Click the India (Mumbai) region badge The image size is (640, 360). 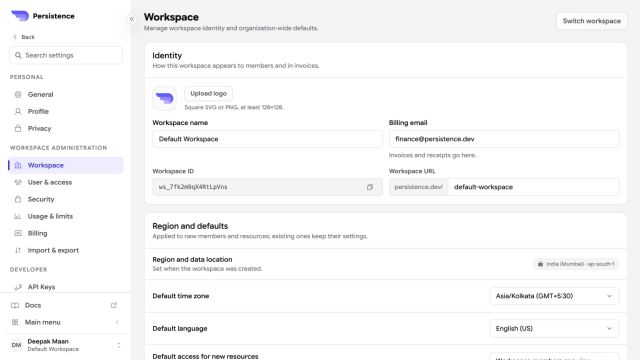tap(576, 264)
